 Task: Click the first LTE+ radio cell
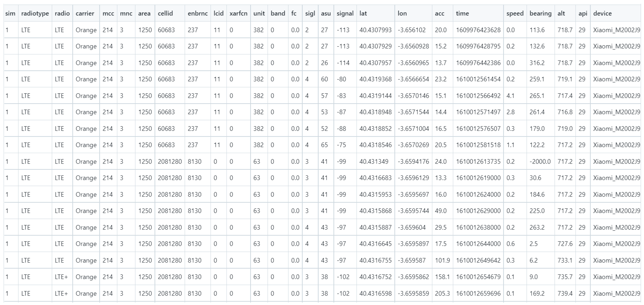pyautogui.click(x=61, y=277)
